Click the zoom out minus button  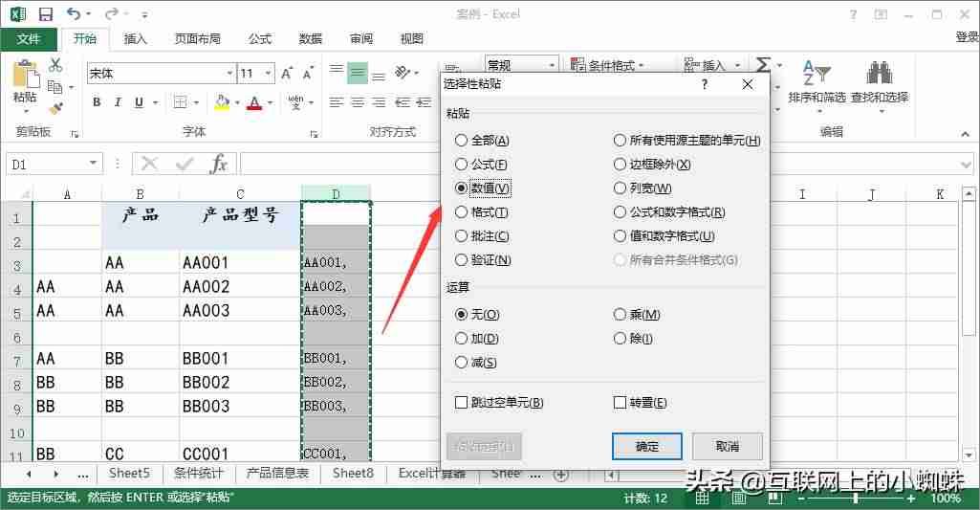(802, 499)
